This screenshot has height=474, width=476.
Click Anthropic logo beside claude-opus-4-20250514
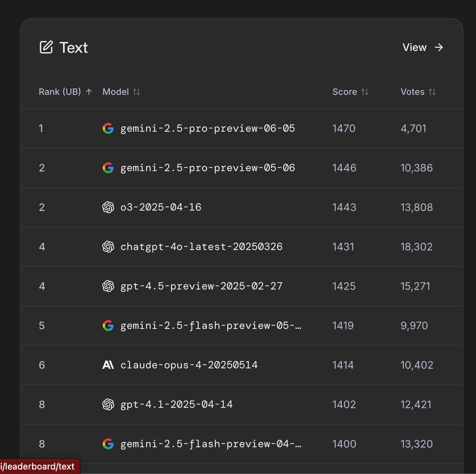pos(108,365)
